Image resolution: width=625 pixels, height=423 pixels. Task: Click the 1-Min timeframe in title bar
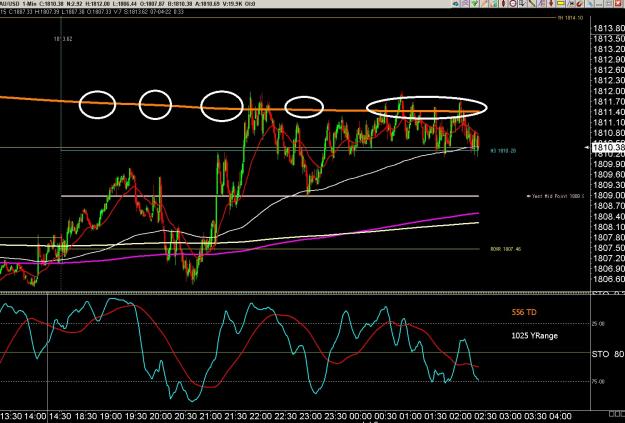click(x=29, y=4)
